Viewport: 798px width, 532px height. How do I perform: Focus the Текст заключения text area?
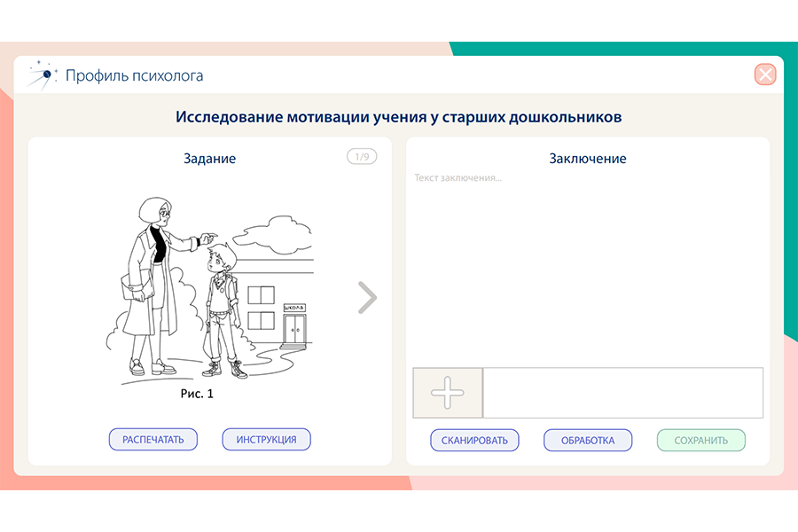click(x=587, y=266)
